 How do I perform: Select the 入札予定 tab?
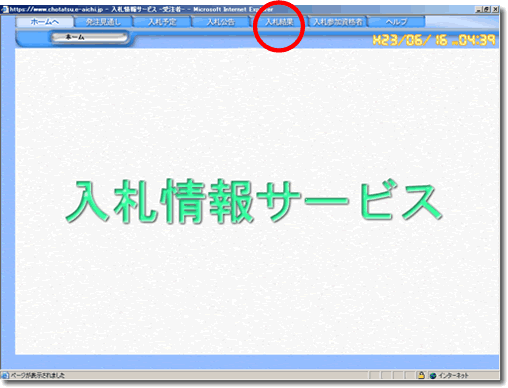coord(162,22)
